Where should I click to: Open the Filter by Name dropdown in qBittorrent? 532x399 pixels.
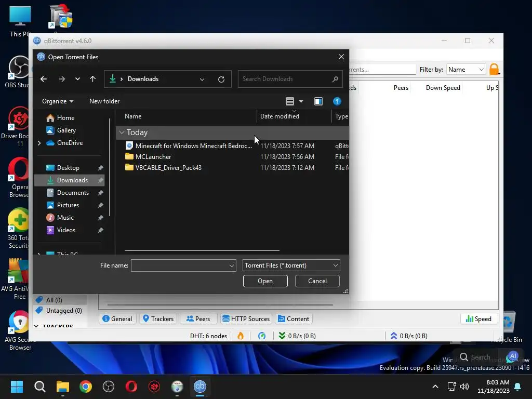[466, 70]
